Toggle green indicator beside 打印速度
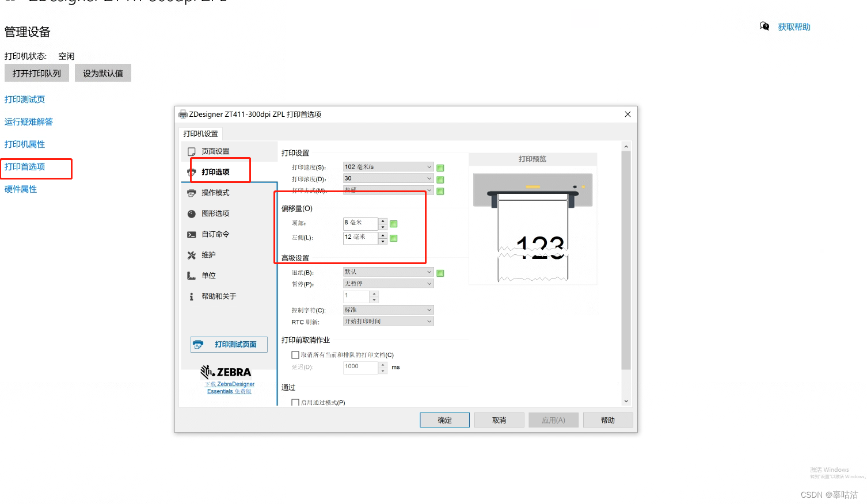The width and height of the screenshot is (867, 504). pyautogui.click(x=440, y=168)
